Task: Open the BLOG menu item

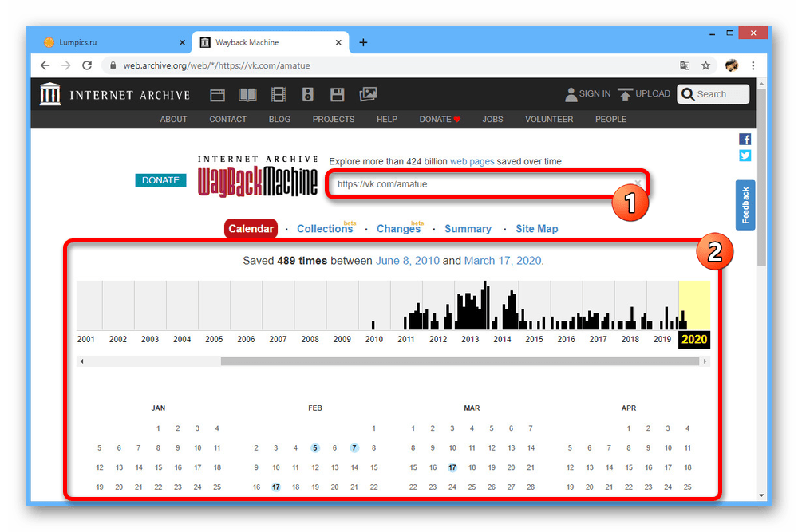Action: coord(279,120)
